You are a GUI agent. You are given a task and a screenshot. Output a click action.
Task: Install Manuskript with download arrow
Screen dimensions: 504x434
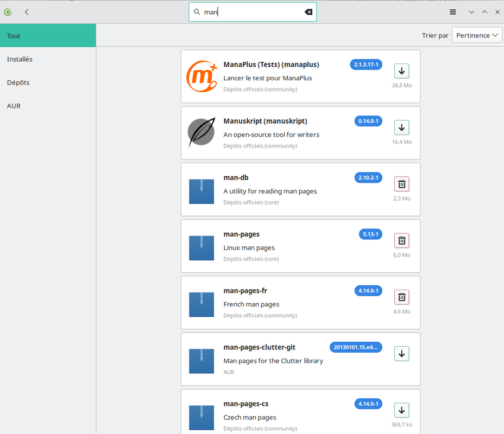tap(401, 127)
